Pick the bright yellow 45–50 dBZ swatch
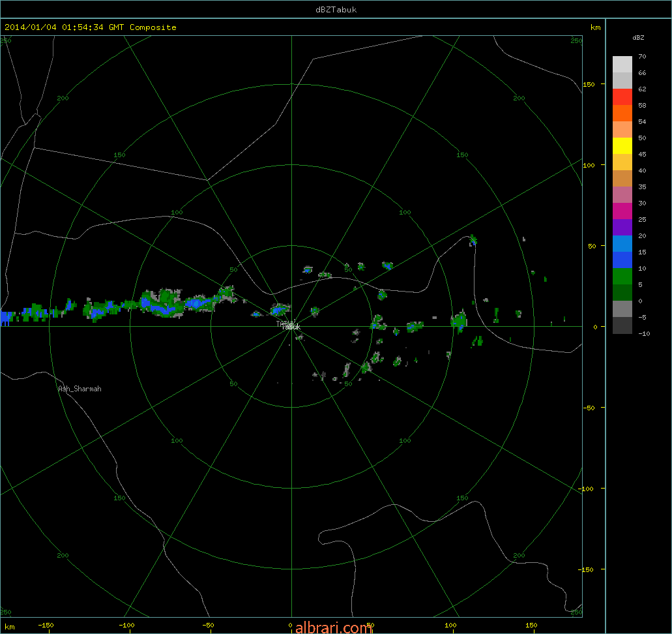This screenshot has width=672, height=634. [622, 146]
